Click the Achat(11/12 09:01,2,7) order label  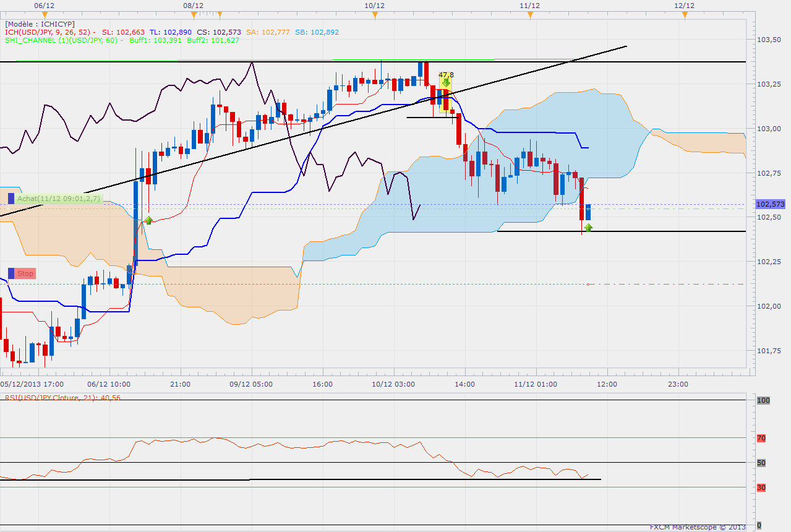[x=58, y=199]
